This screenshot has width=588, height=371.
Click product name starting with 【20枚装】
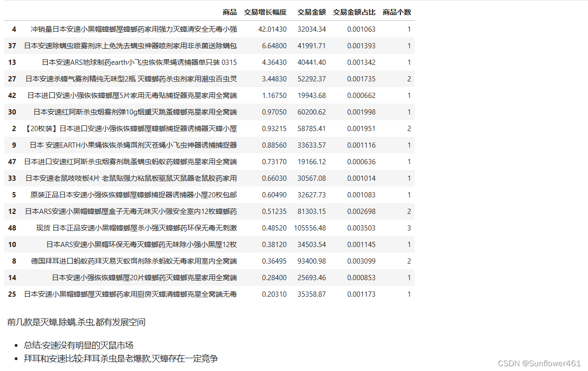131,129
